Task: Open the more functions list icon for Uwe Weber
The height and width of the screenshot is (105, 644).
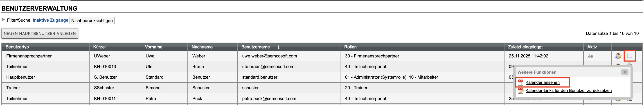Action: (630, 56)
